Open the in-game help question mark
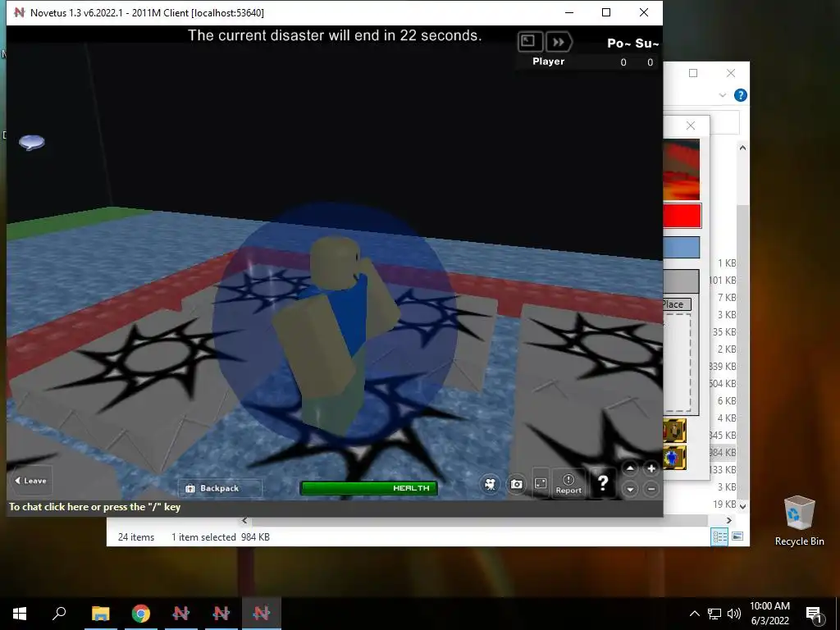 tap(603, 483)
